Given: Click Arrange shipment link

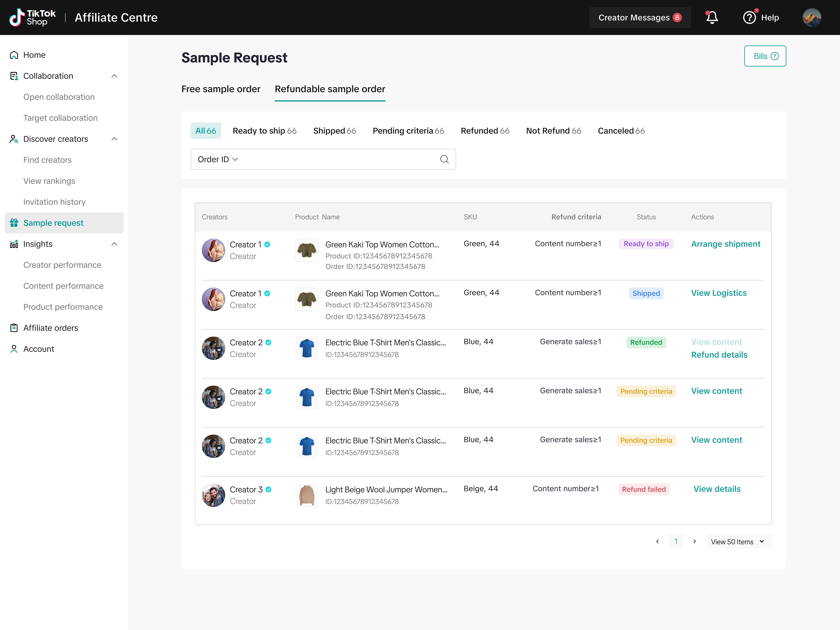Looking at the screenshot, I should tap(726, 244).
